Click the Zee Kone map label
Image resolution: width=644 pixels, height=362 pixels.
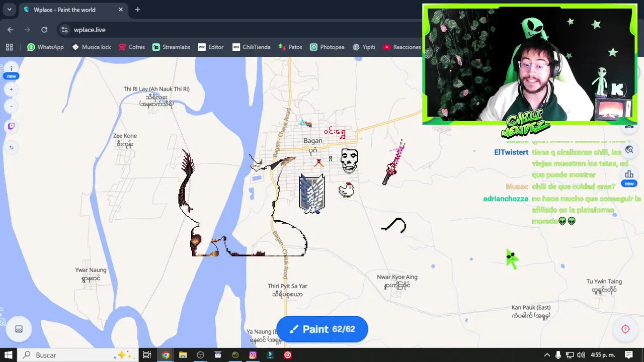[x=125, y=136]
